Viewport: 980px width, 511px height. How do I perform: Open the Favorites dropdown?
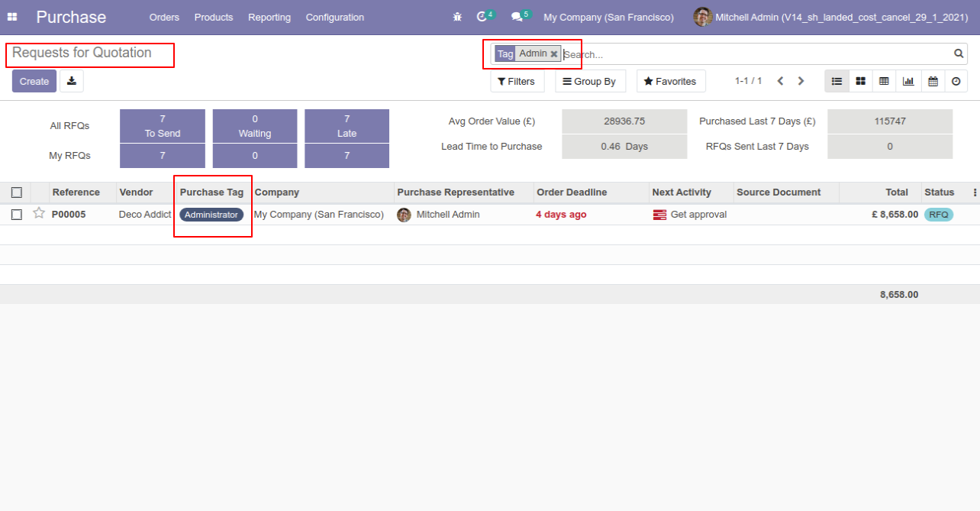click(671, 81)
